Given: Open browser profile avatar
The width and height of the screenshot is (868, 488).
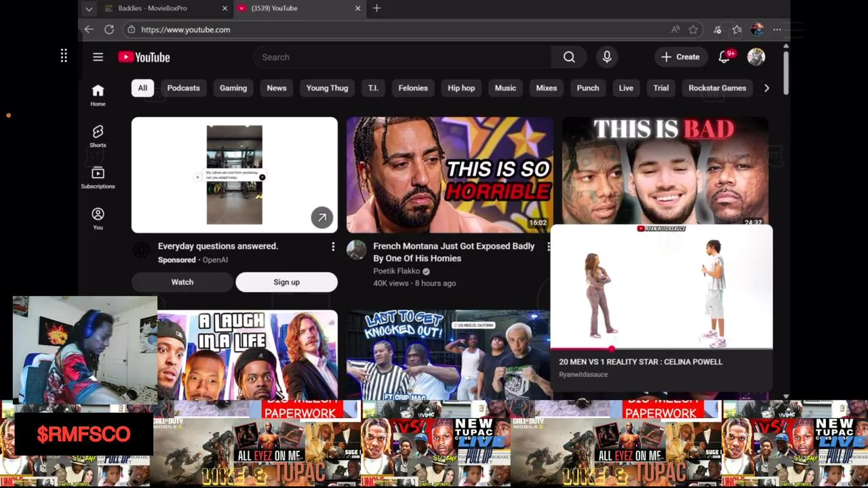Looking at the screenshot, I should pos(757,29).
